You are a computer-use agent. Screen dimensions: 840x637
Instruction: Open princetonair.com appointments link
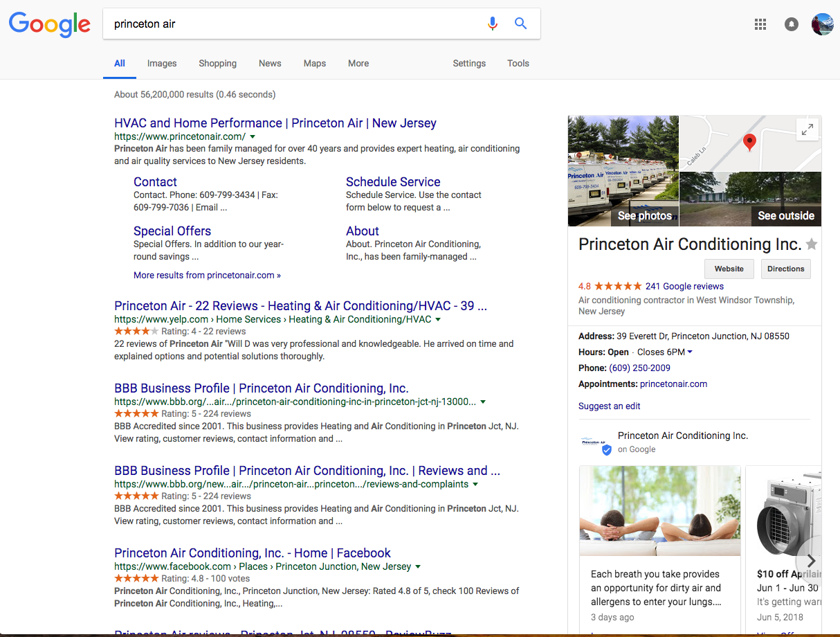point(673,384)
